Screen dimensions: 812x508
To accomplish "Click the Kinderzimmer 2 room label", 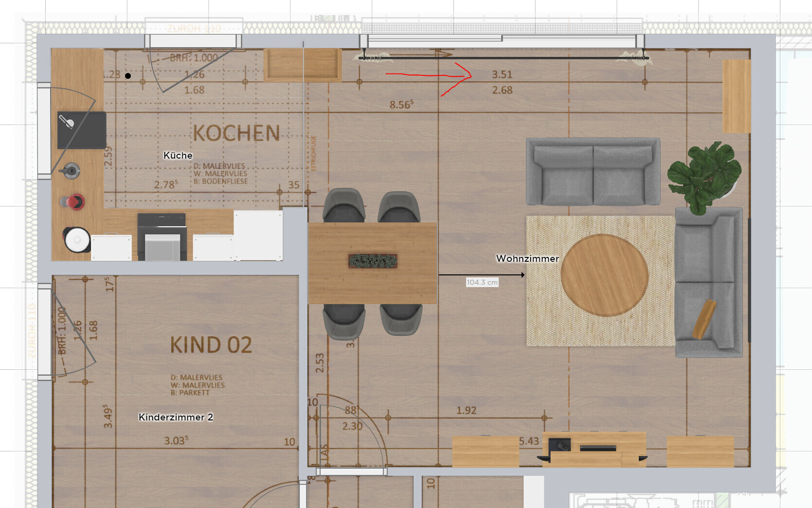I will (x=176, y=417).
